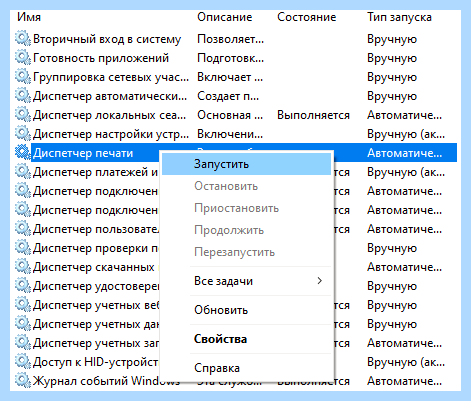Select Диспетчер пользователей service row
Viewport: 471px width, 401px height.
click(x=96, y=229)
